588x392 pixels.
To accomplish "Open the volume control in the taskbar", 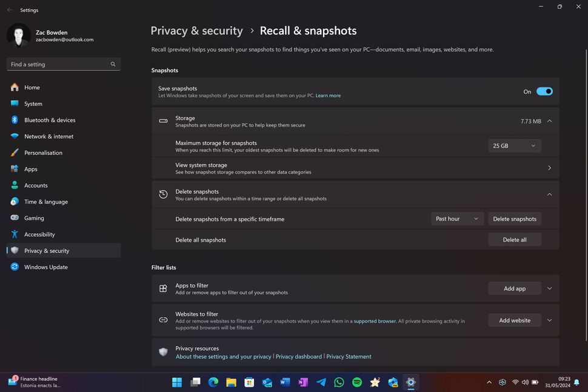I will 525,382.
